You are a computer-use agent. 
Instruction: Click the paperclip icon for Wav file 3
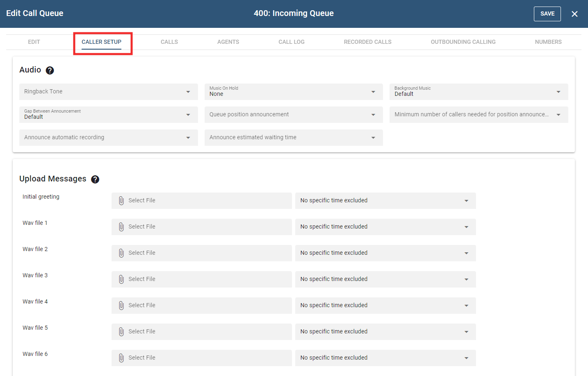(x=121, y=279)
